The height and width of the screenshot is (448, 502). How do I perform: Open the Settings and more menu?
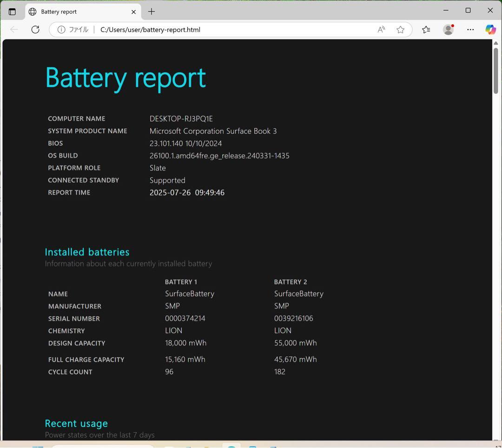470,29
